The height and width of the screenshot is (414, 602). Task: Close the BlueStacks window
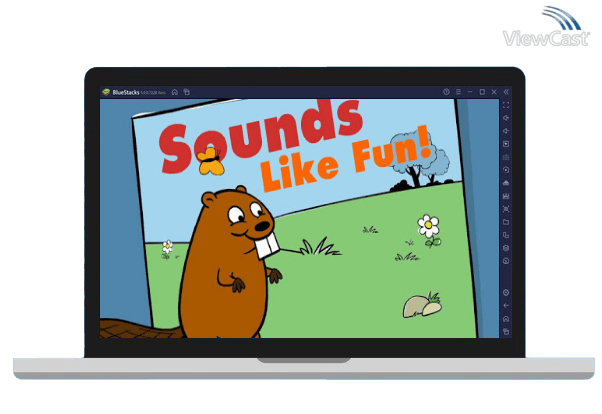494,92
